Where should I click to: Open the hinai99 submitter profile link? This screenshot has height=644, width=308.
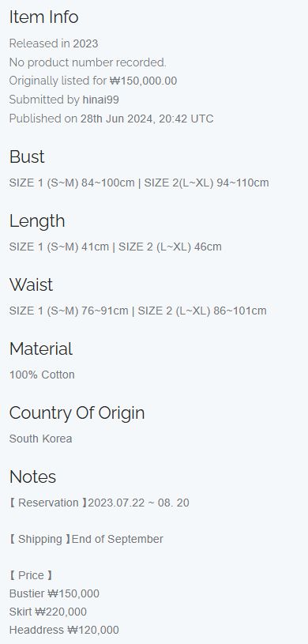[100, 100]
